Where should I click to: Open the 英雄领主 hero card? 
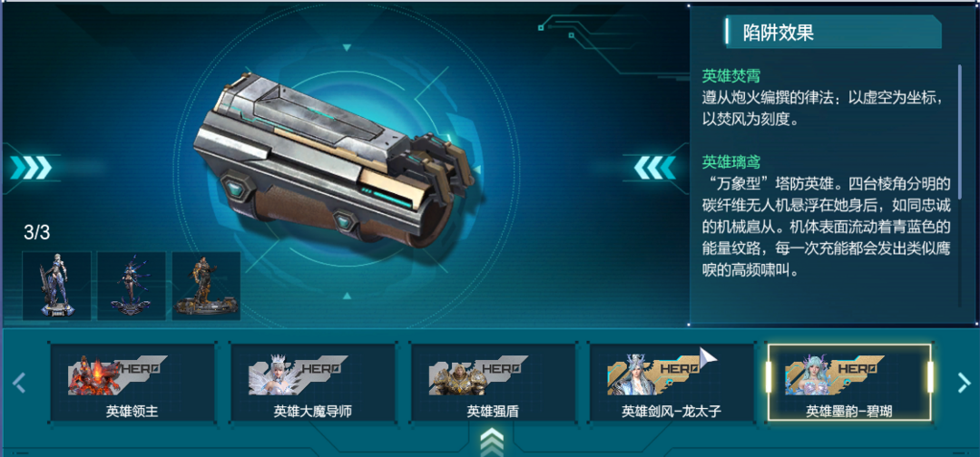132,382
